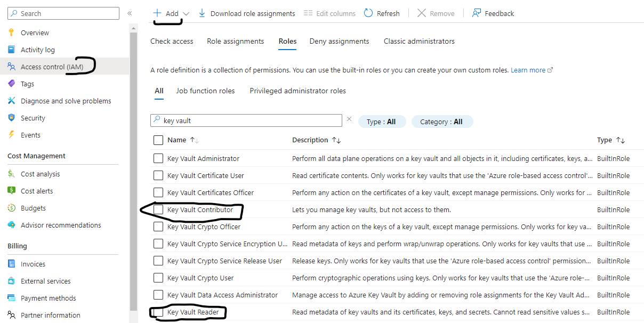The image size is (644, 323).
Task: Check the Key Vault Crypto User checkbox
Action: [x=158, y=278]
